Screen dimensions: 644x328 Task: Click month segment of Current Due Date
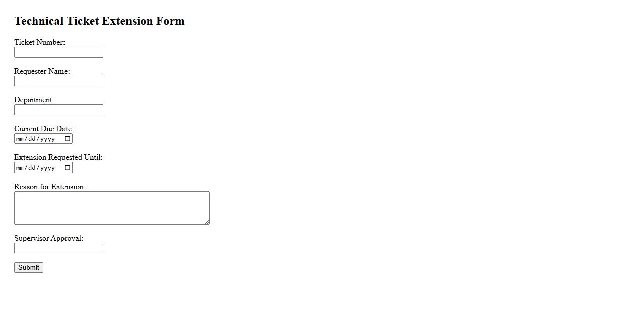coord(20,139)
